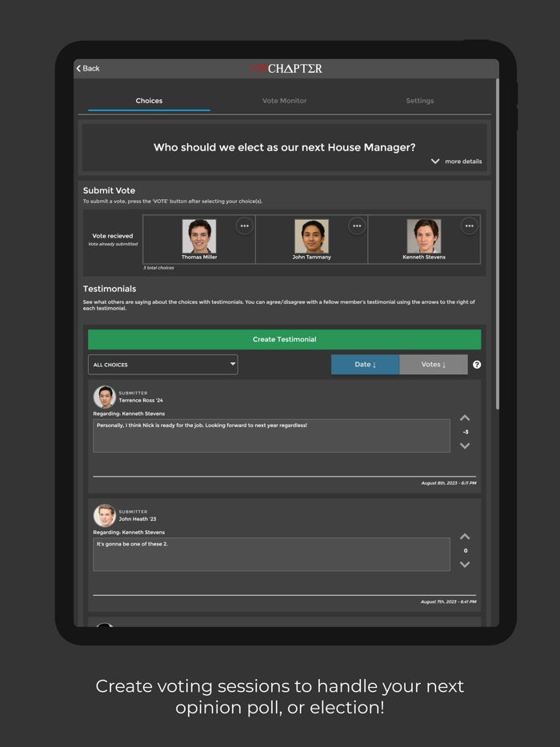Open the Settings tab
Image resolution: width=560 pixels, height=747 pixels.
pyautogui.click(x=420, y=101)
